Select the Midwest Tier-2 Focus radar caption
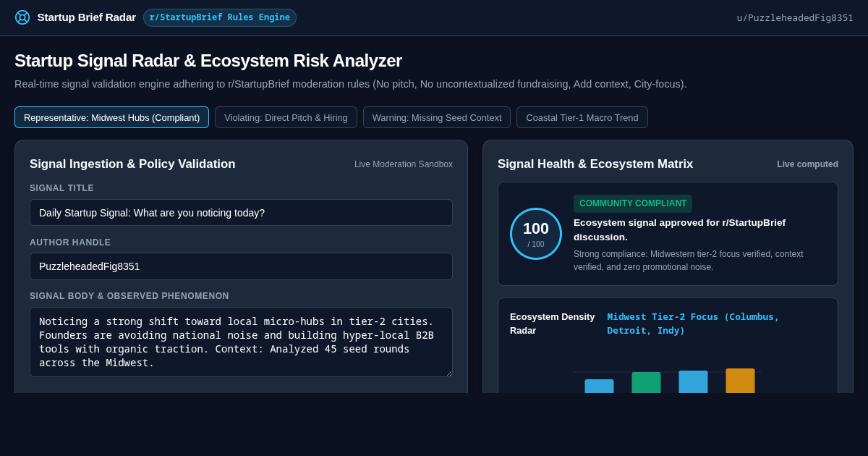The height and width of the screenshot is (456, 868). click(693, 324)
